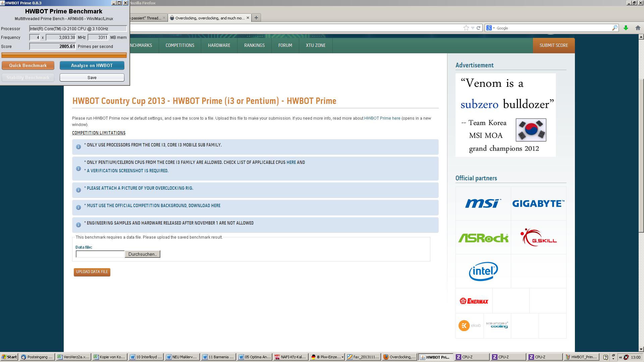Image resolution: width=644 pixels, height=362 pixels.
Task: Open the applicable CPUs HERE link
Action: pyautogui.click(x=291, y=162)
